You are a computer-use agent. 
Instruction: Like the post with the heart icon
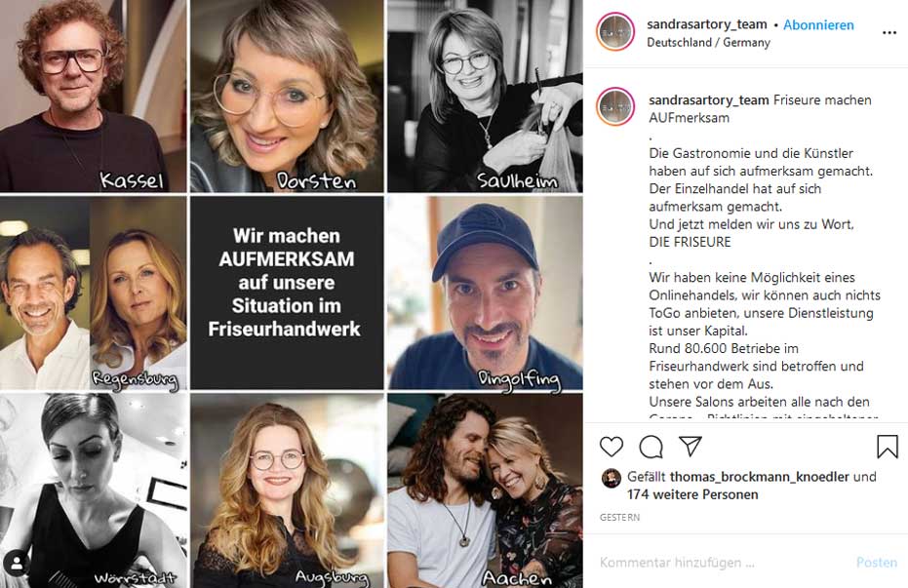coord(612,447)
